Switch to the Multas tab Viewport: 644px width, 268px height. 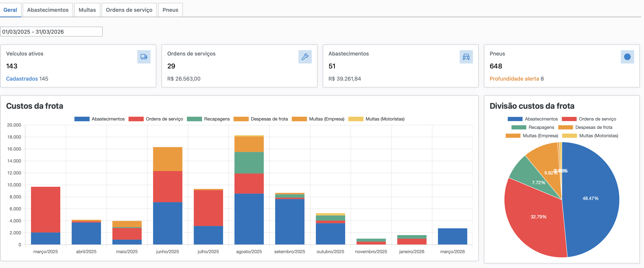point(87,10)
